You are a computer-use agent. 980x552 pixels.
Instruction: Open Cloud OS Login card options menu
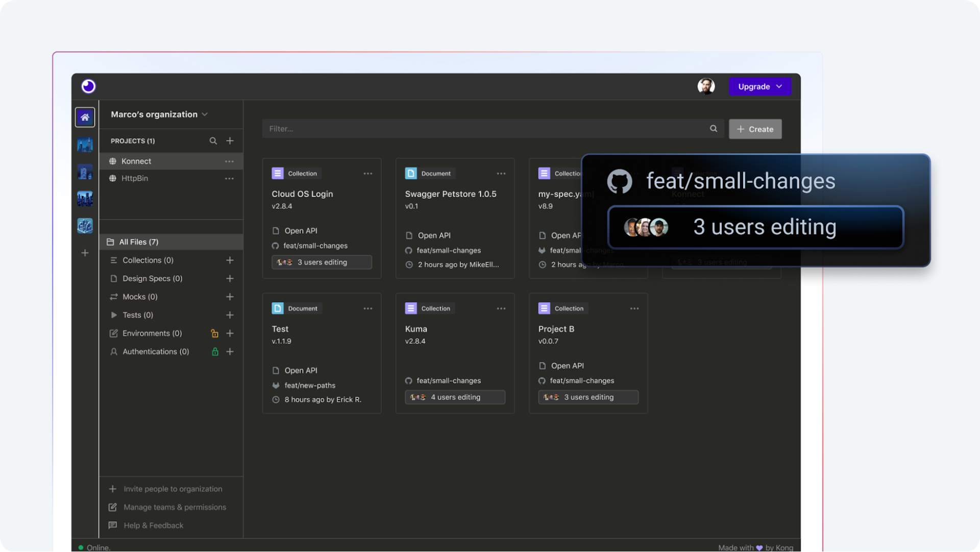367,174
